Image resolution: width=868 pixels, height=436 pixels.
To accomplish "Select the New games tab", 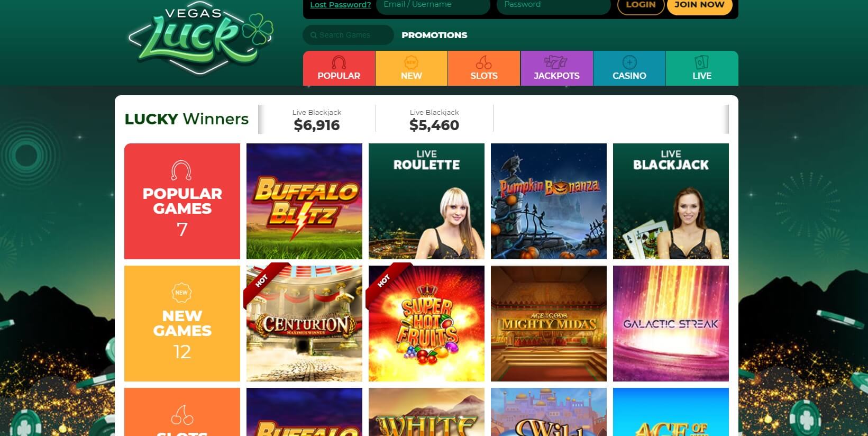I will click(x=412, y=68).
